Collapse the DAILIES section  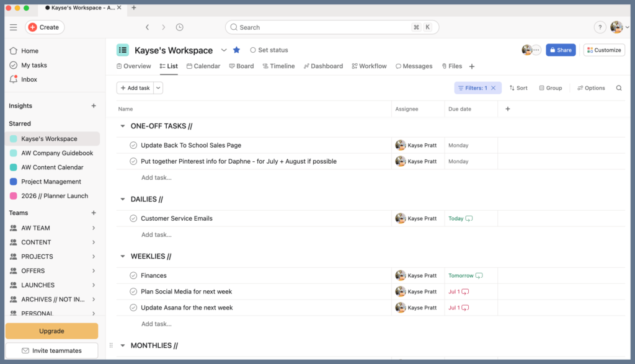coord(123,199)
